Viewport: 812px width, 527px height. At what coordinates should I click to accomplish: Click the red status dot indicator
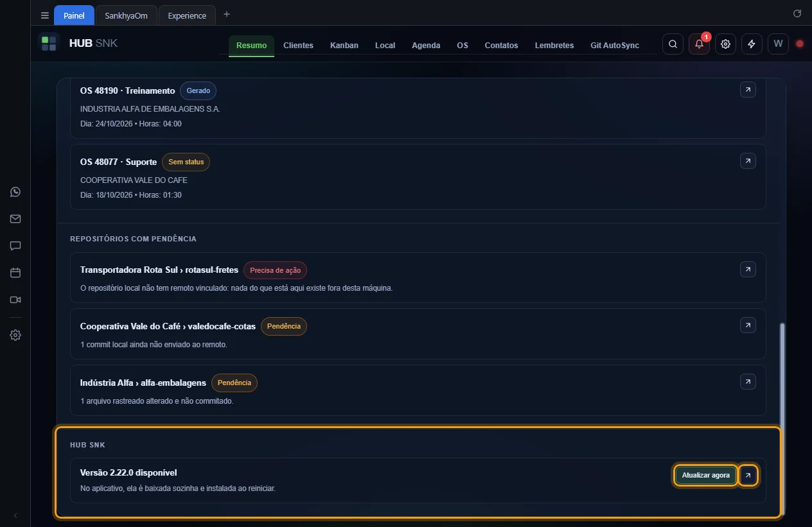(800, 44)
